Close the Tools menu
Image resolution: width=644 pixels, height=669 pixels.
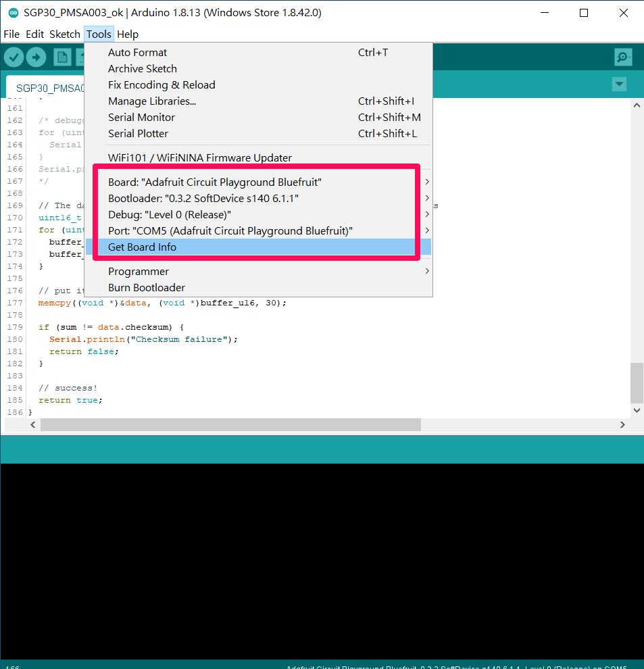(99, 34)
